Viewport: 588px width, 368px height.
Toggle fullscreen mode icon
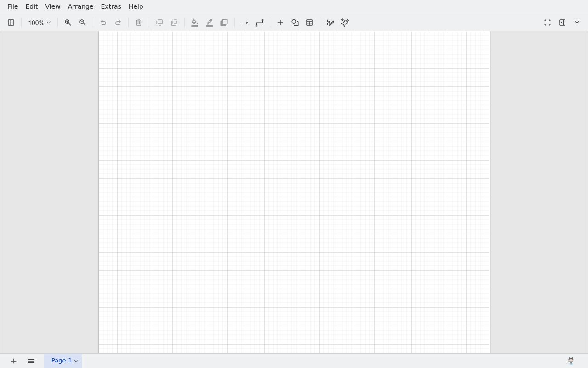click(x=548, y=23)
